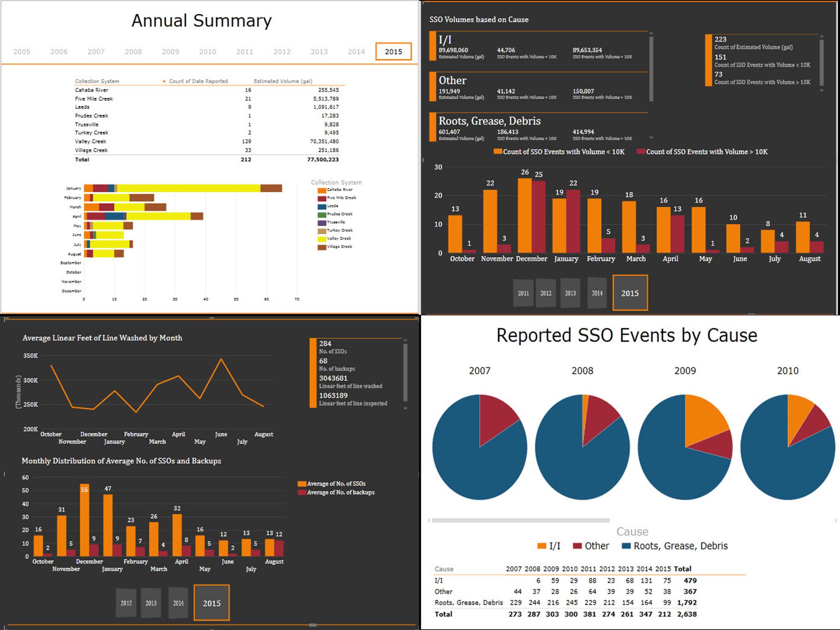Select the 2012 tile below the monthly SSOs chart
Viewport: 840px width, 630px height.
126,603
